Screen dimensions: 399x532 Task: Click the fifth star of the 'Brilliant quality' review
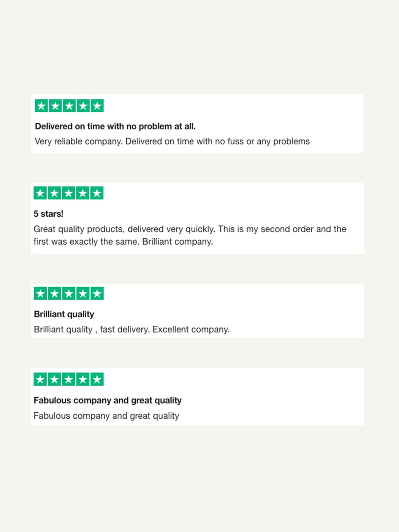point(97,294)
